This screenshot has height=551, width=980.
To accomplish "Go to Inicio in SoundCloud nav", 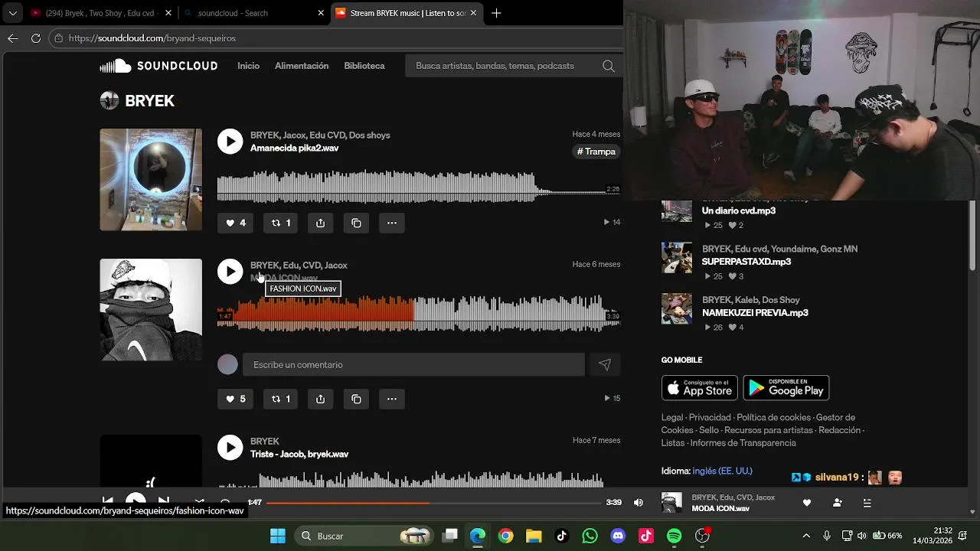I will [x=248, y=66].
